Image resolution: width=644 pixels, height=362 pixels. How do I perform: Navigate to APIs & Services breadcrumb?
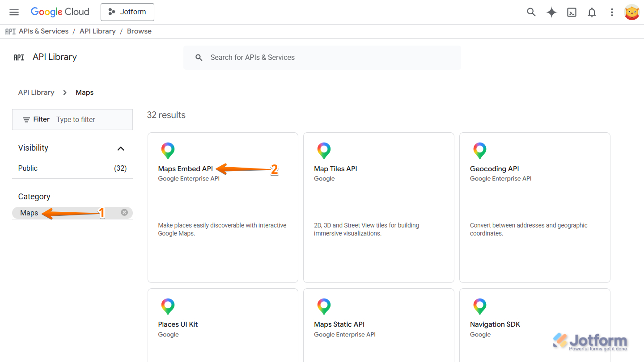pos(43,31)
